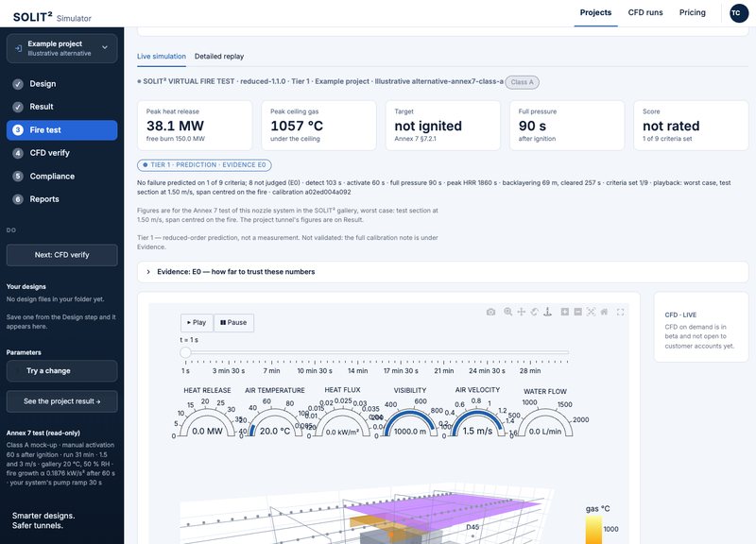The image size is (756, 544).
Task: Click the autoscale crossed-arrows icon
Action: pos(592,312)
